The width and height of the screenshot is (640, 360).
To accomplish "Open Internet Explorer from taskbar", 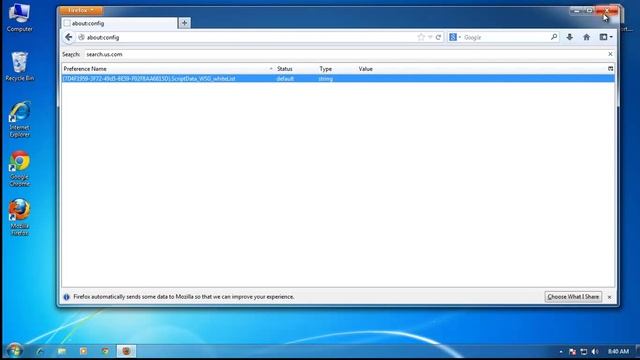I will pos(40,351).
